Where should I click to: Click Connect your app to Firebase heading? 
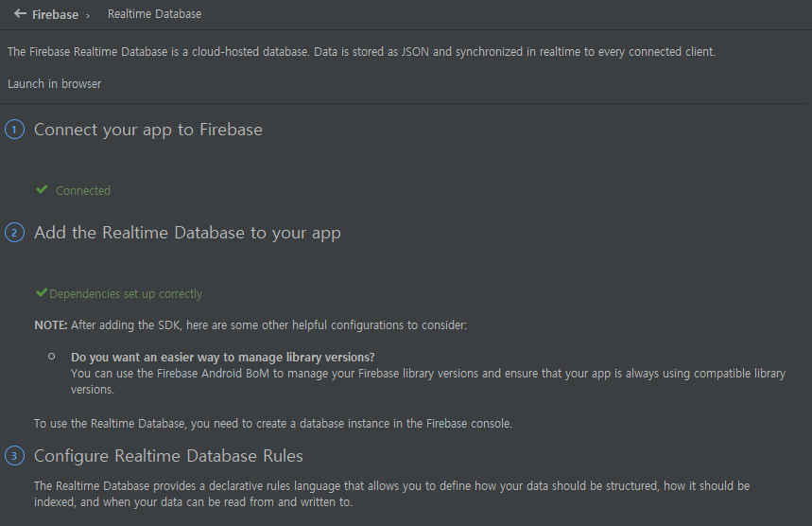[x=148, y=130]
